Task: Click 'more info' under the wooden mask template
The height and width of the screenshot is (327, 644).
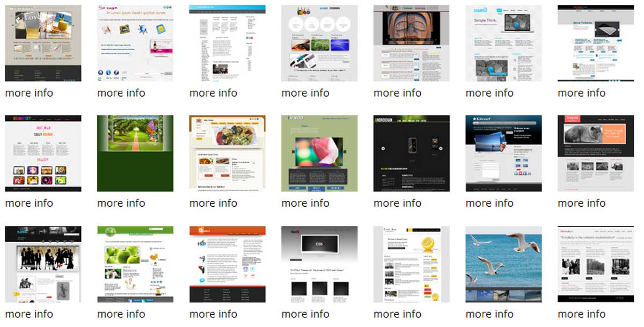Action: pyautogui.click(x=398, y=93)
